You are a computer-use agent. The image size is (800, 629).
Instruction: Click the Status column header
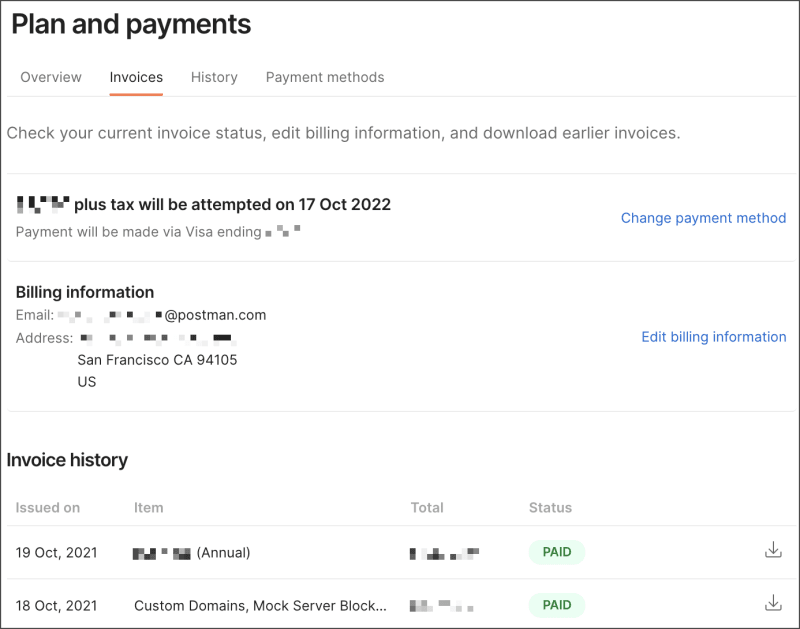pyautogui.click(x=550, y=508)
